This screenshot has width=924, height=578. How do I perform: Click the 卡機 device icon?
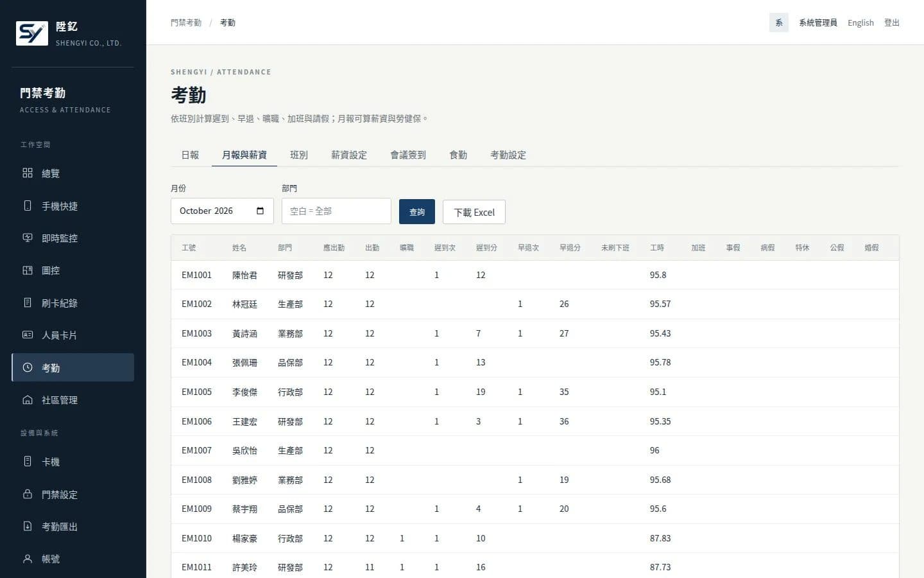coord(28,461)
